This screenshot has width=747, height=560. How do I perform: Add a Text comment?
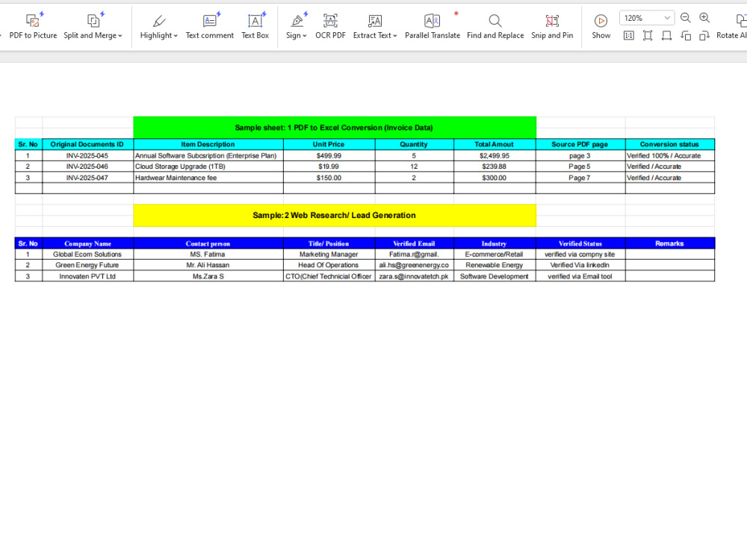[210, 27]
